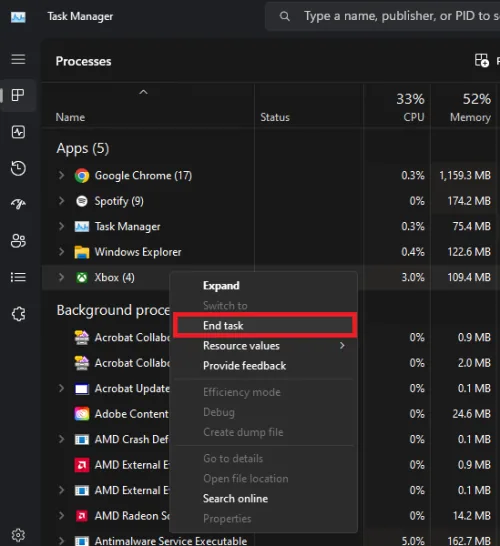Click the Background processes group header
500x546 pixels.
(113, 310)
